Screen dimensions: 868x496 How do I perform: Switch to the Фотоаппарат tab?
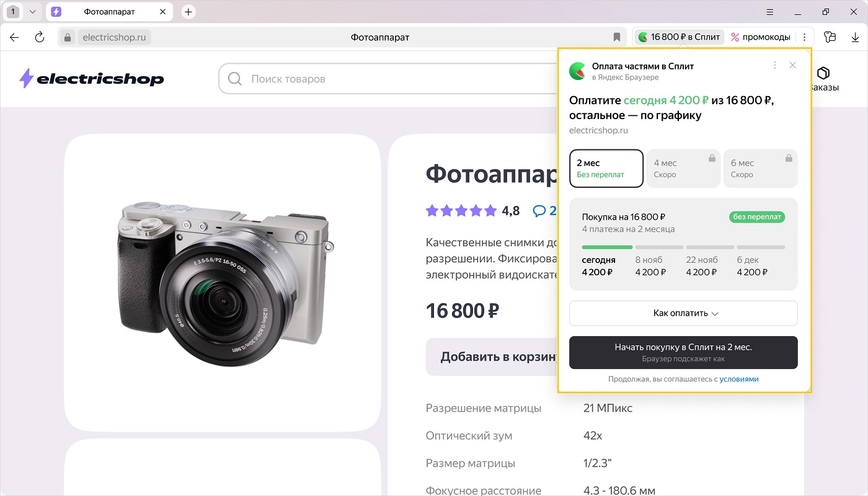pos(109,12)
